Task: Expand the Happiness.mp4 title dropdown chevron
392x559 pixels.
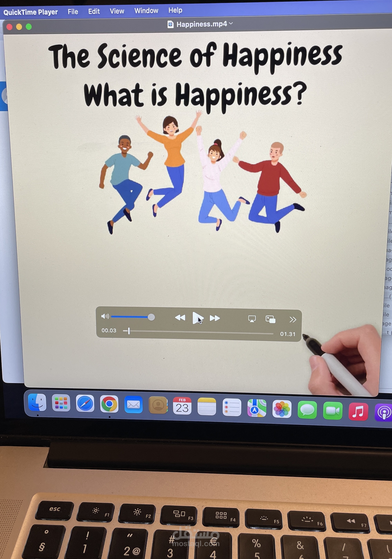Action: pyautogui.click(x=231, y=23)
